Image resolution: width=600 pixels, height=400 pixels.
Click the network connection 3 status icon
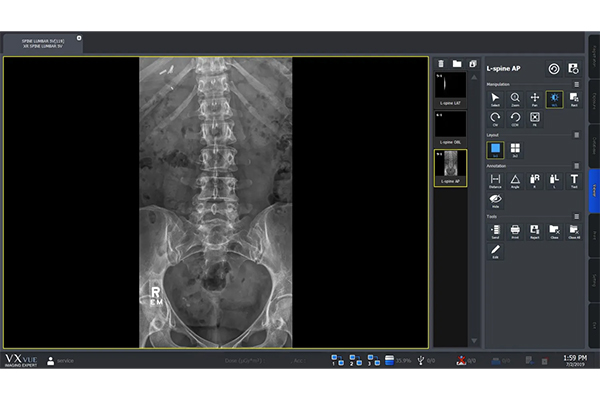pos(373,360)
